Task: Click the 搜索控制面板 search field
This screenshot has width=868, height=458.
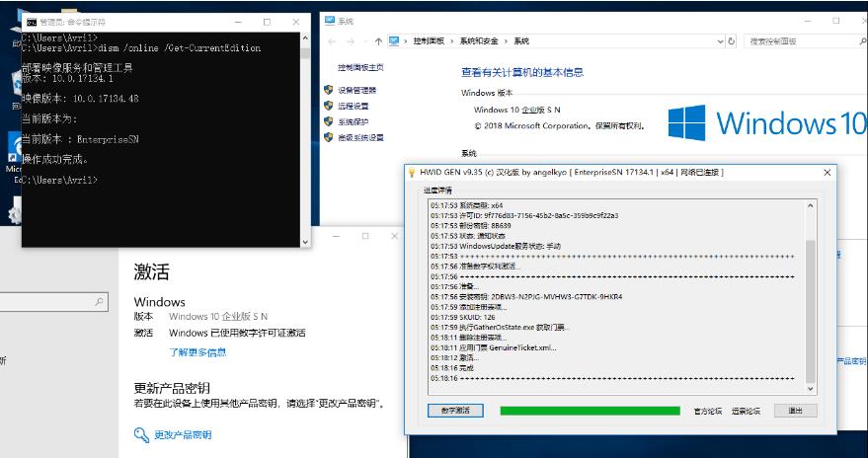Action: (800, 41)
